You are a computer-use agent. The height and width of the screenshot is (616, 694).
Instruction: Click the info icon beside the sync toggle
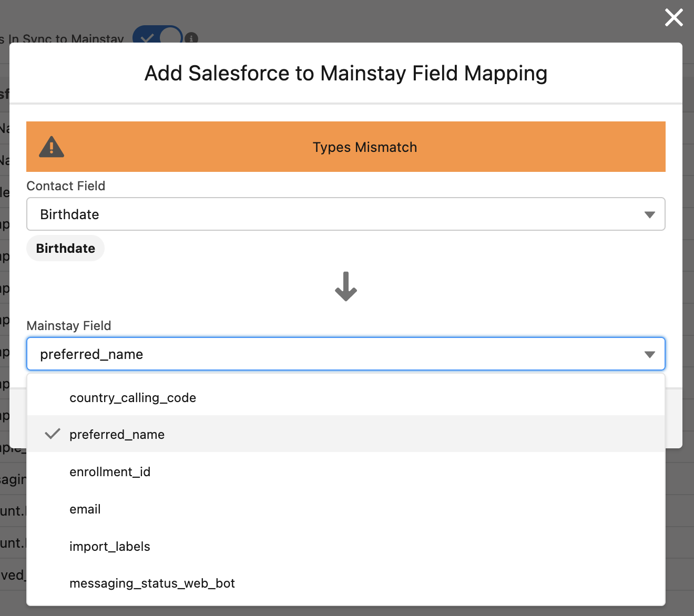pos(192,38)
